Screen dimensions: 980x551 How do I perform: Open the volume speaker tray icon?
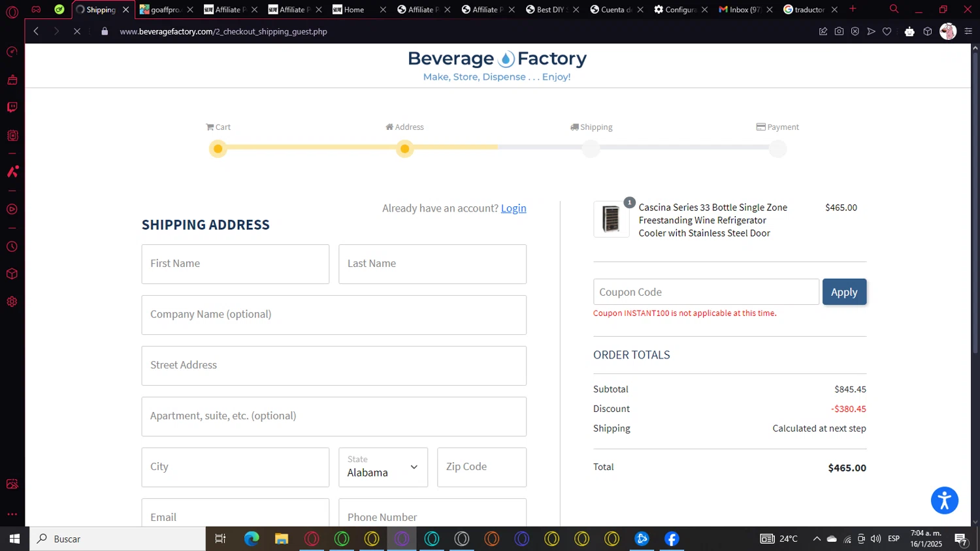click(x=875, y=539)
